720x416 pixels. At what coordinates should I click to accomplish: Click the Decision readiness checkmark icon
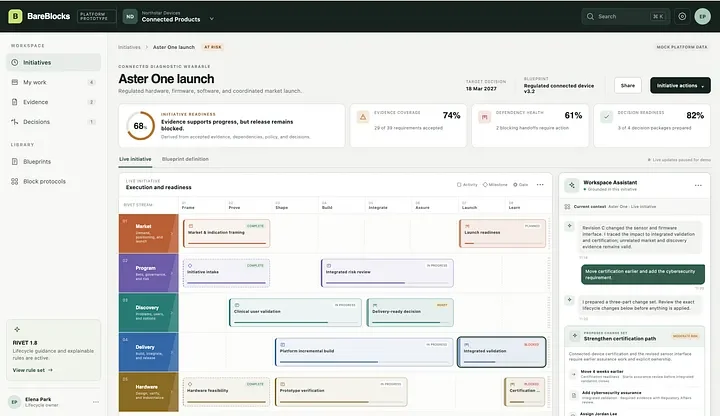click(x=606, y=117)
